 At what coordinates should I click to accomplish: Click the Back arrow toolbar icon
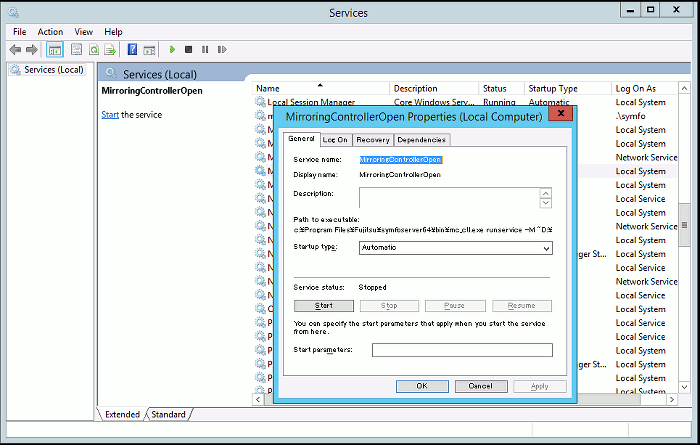(15, 50)
